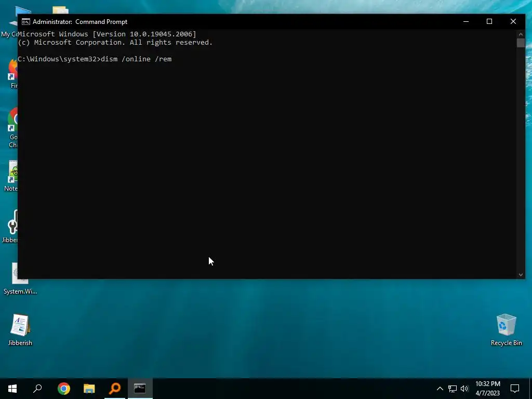Screen dimensions: 532x399
Task: Select the Firefox desktop shortcut
Action: click(13, 74)
